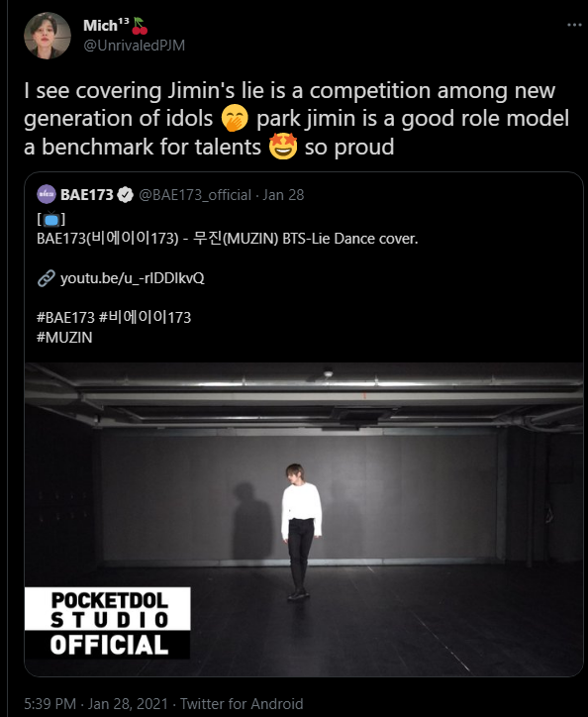The width and height of the screenshot is (588, 717).
Task: Click the Twitter for Android source label
Action: pos(242,703)
